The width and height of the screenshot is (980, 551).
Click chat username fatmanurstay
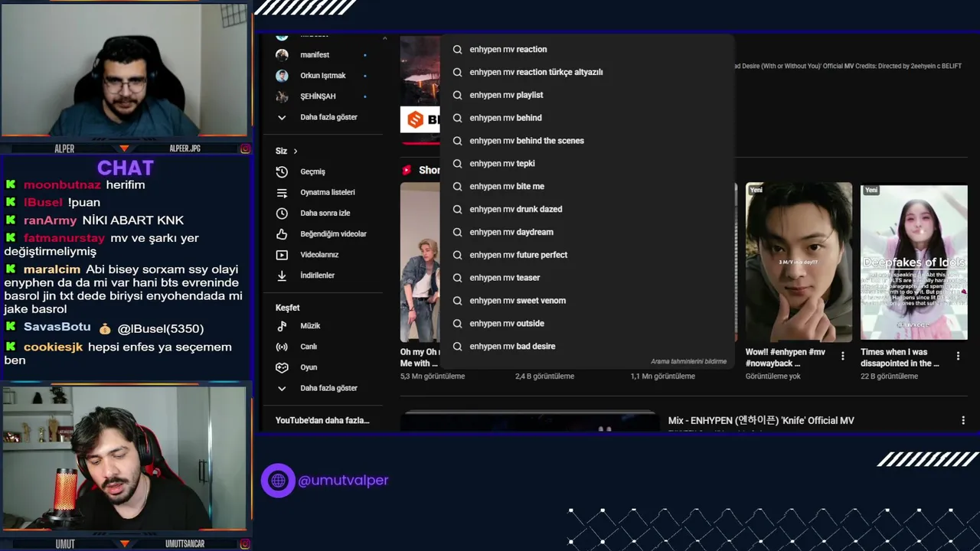pos(64,238)
